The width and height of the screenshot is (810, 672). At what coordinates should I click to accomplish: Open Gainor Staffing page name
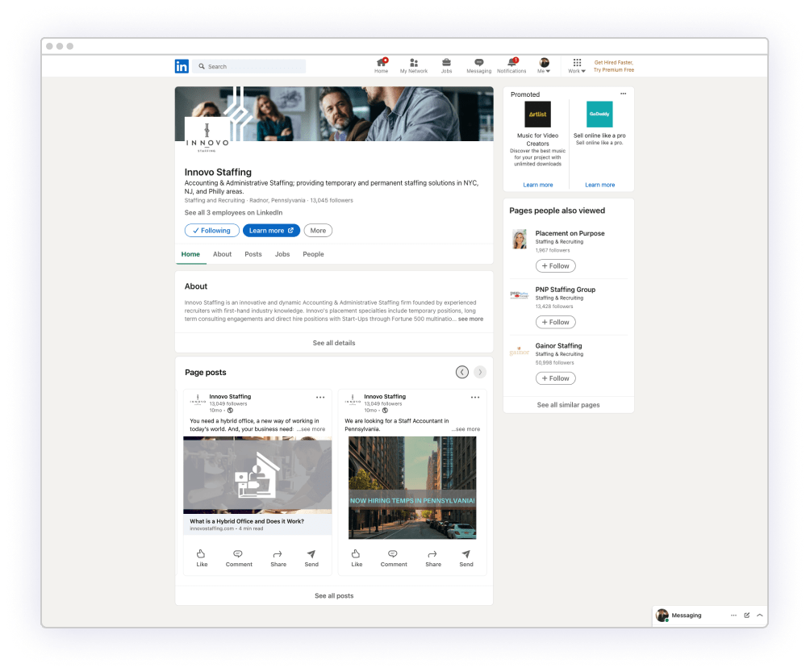558,346
